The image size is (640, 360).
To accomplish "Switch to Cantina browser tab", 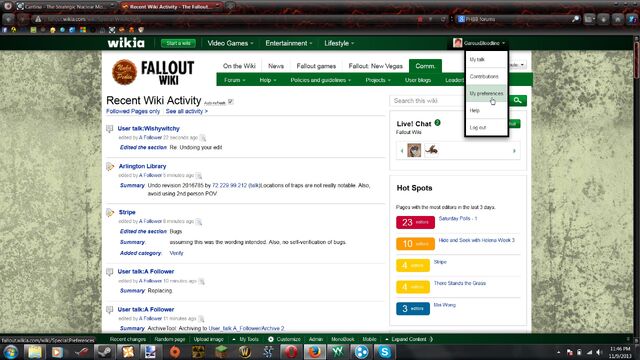I will (65, 7).
